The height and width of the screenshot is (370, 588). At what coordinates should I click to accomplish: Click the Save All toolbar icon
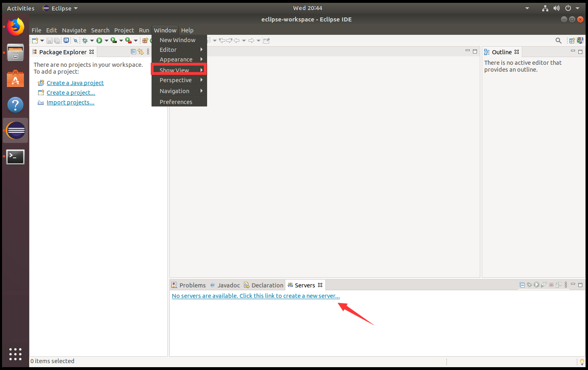57,40
